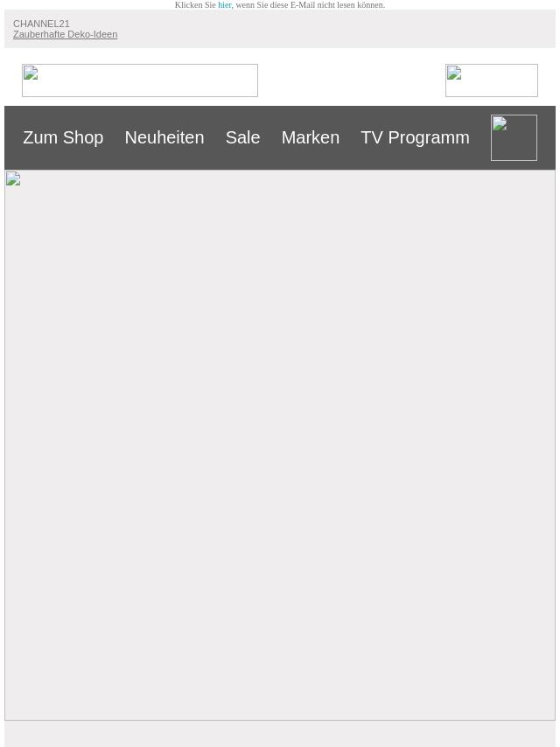Screen dimensions: 560x747
Task: Click the gray preheader banner background
Action: [x=333, y=29]
